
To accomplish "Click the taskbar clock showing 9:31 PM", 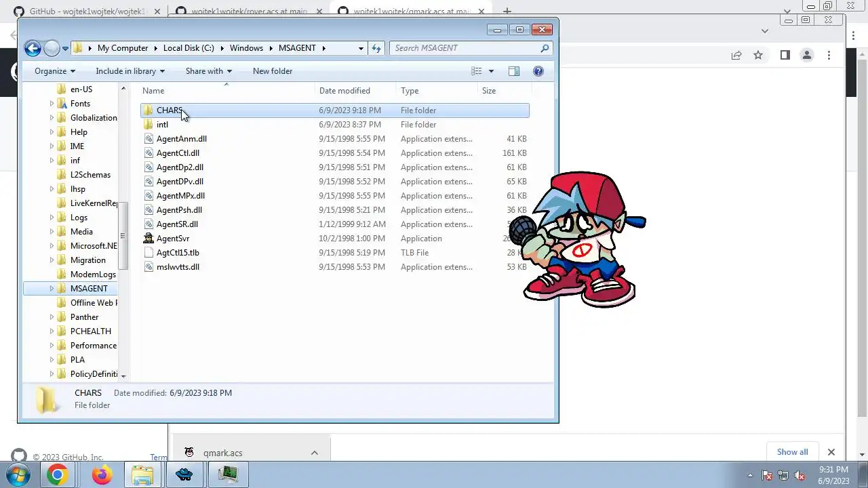I will pyautogui.click(x=833, y=475).
